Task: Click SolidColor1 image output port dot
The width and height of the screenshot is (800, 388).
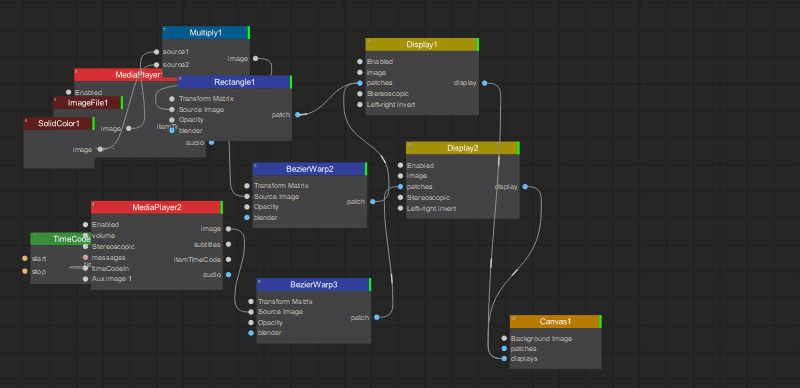Action: tap(100, 149)
